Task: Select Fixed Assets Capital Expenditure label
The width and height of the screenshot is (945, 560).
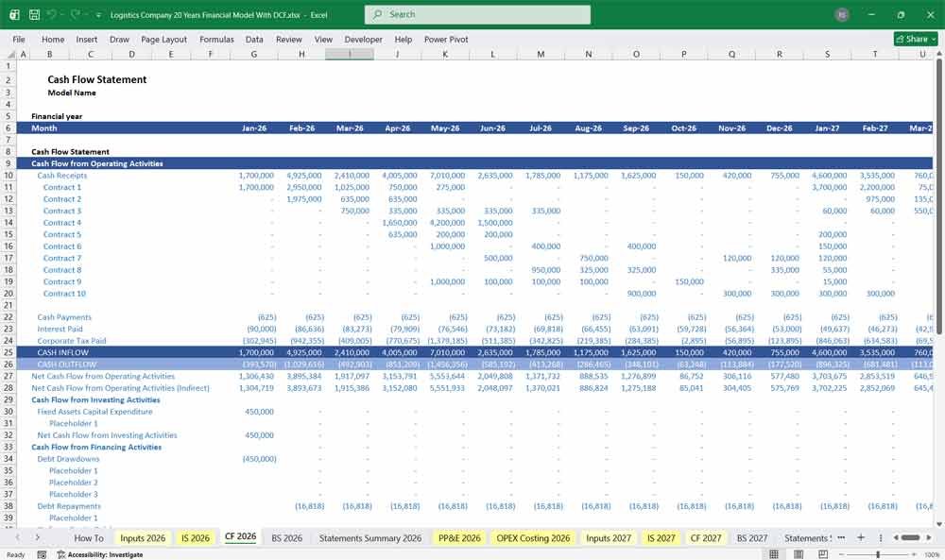Action: click(x=94, y=412)
